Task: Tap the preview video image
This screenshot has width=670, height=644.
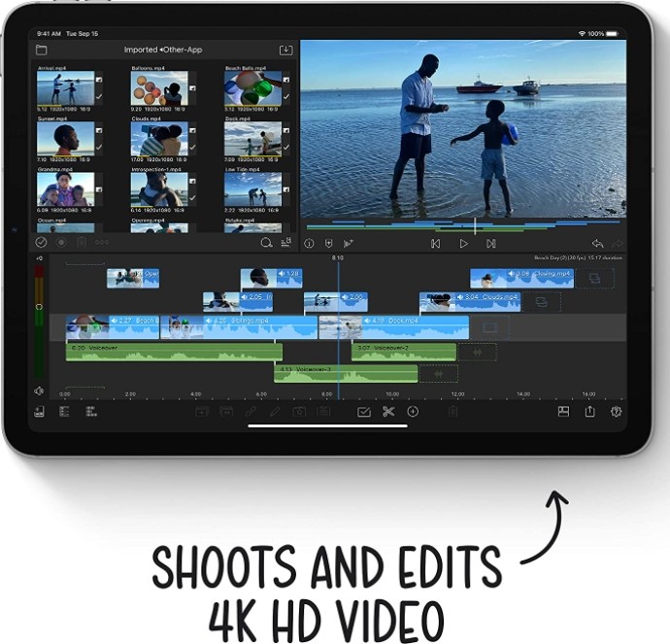Action: pyautogui.click(x=463, y=128)
